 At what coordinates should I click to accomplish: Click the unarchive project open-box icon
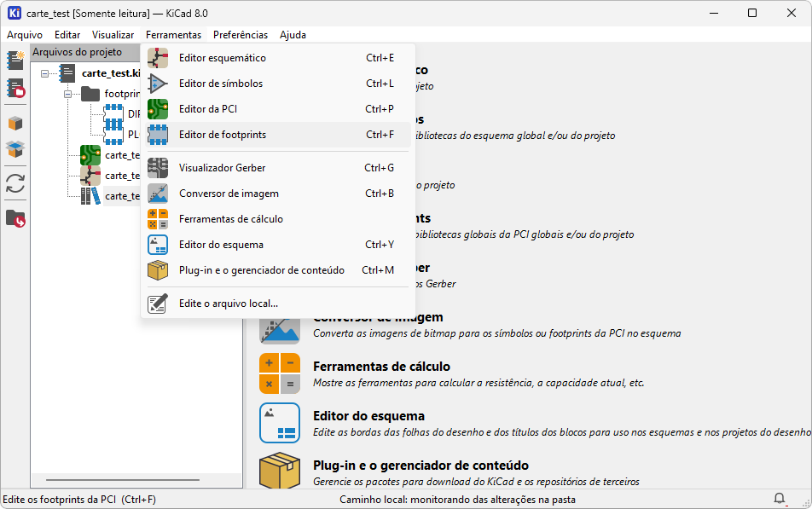pos(15,150)
